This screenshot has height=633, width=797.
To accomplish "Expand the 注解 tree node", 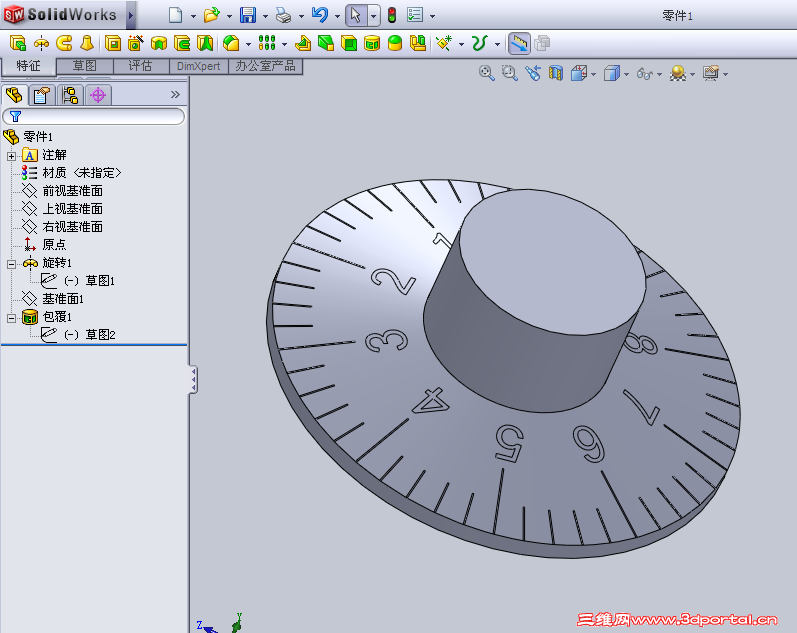I will [11, 156].
